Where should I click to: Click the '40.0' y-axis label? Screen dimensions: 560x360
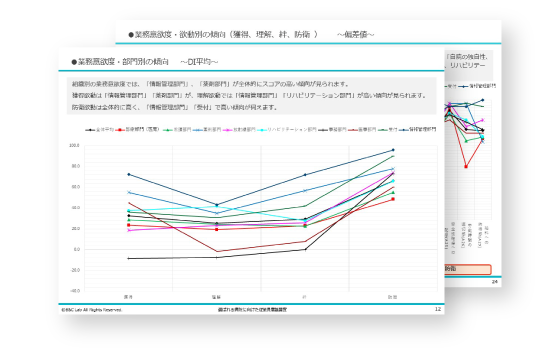75,208
